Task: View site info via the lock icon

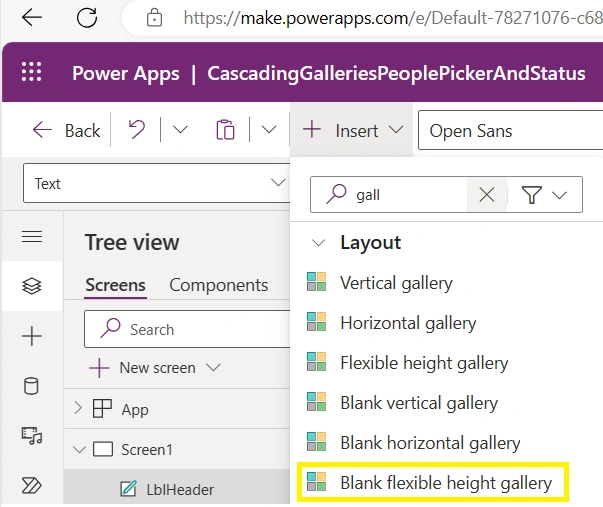Action: [154, 18]
